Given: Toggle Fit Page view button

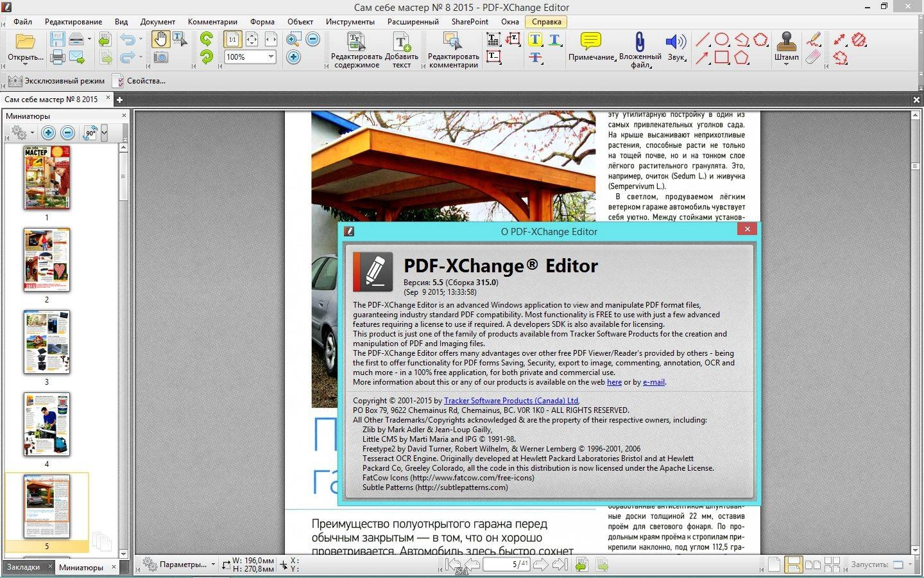Looking at the screenshot, I should pos(252,40).
